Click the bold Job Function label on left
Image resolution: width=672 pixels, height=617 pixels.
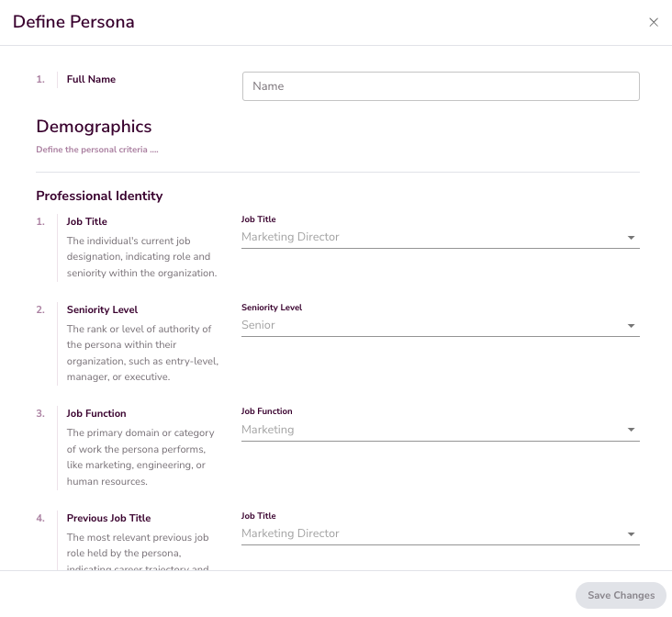click(96, 414)
